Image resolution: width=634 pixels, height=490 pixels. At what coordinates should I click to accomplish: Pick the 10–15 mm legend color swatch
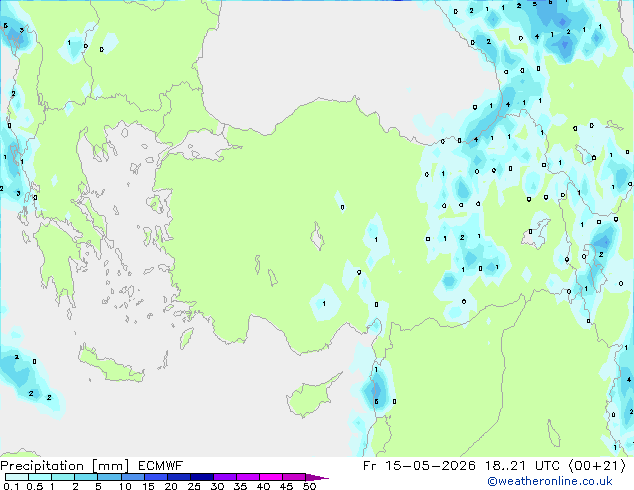pyautogui.click(x=132, y=477)
